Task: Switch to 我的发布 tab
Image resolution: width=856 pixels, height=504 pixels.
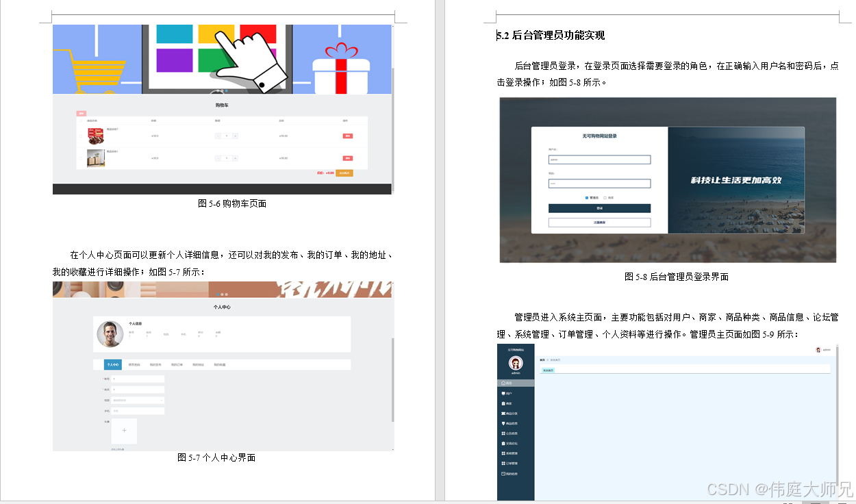Action: tap(155, 364)
